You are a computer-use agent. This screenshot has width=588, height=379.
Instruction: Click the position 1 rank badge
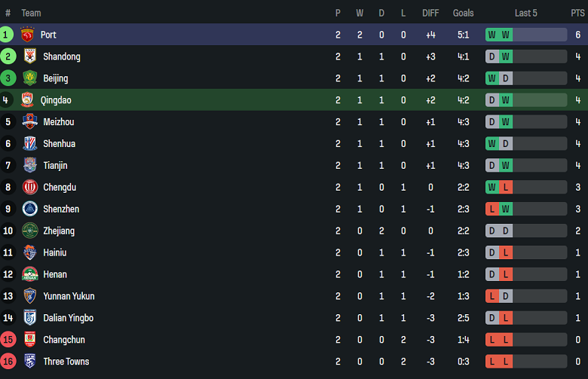pos(7,35)
